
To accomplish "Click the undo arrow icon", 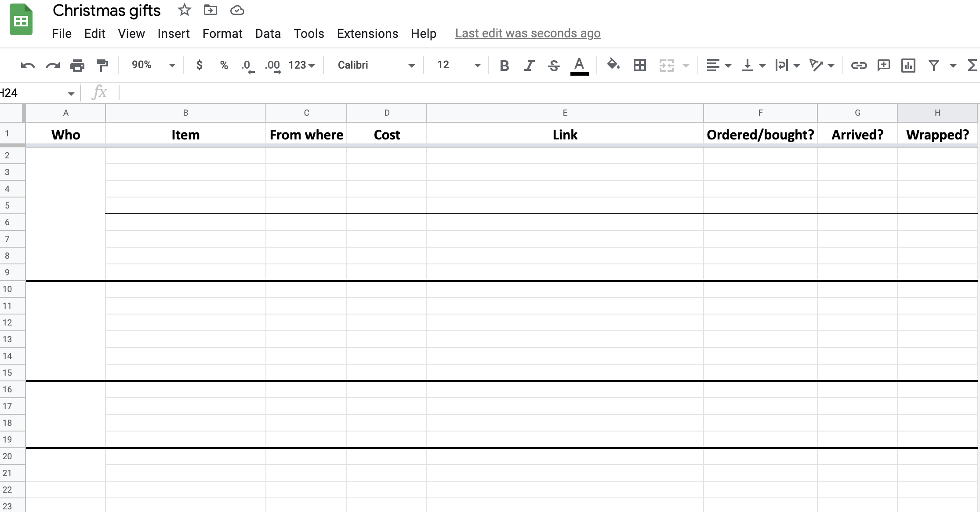I will click(28, 66).
